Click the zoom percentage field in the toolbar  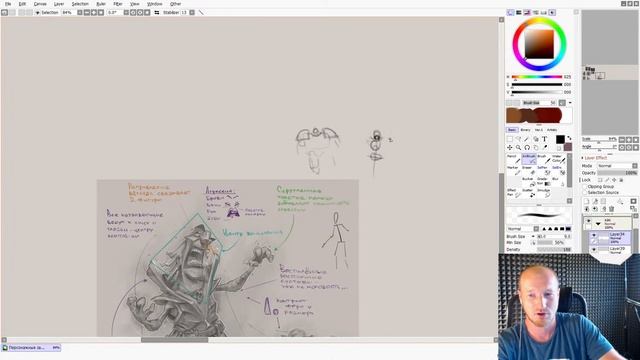pyautogui.click(x=68, y=13)
